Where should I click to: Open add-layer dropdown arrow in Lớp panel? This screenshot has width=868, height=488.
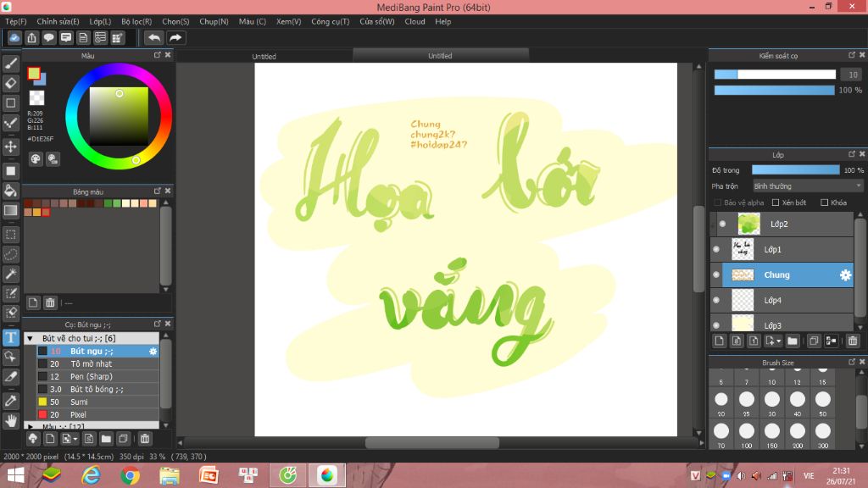pyautogui.click(x=778, y=341)
